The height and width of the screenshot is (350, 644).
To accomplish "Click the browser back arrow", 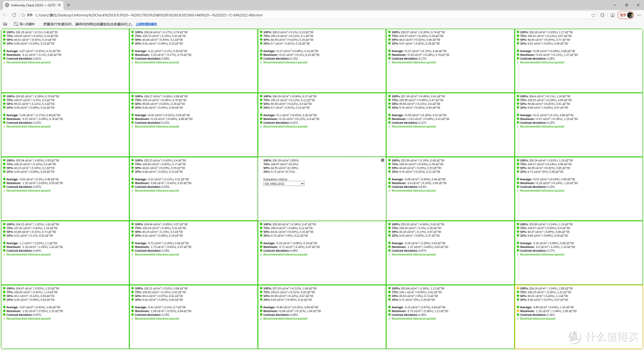I will [x=5, y=15].
